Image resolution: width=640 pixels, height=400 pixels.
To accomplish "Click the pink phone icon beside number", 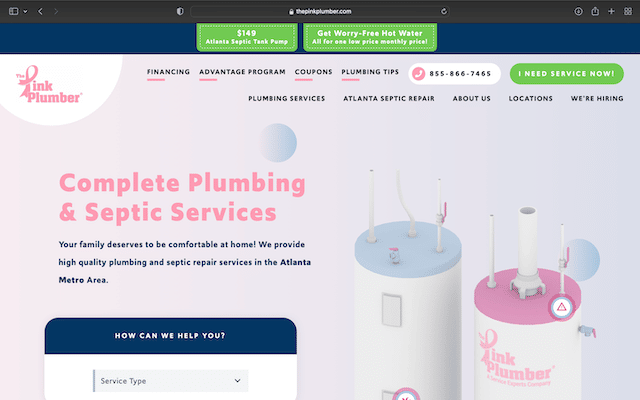I will [418, 74].
